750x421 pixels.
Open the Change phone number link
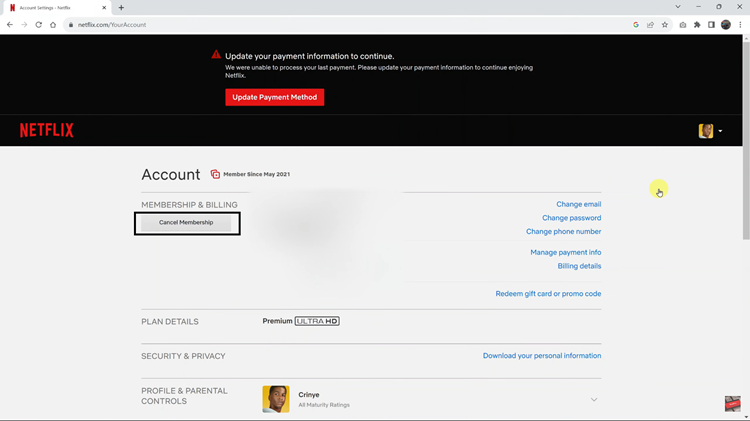(x=563, y=232)
